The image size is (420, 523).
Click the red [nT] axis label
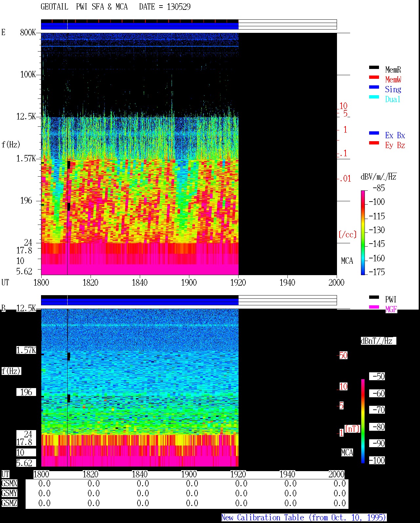tap(352, 428)
